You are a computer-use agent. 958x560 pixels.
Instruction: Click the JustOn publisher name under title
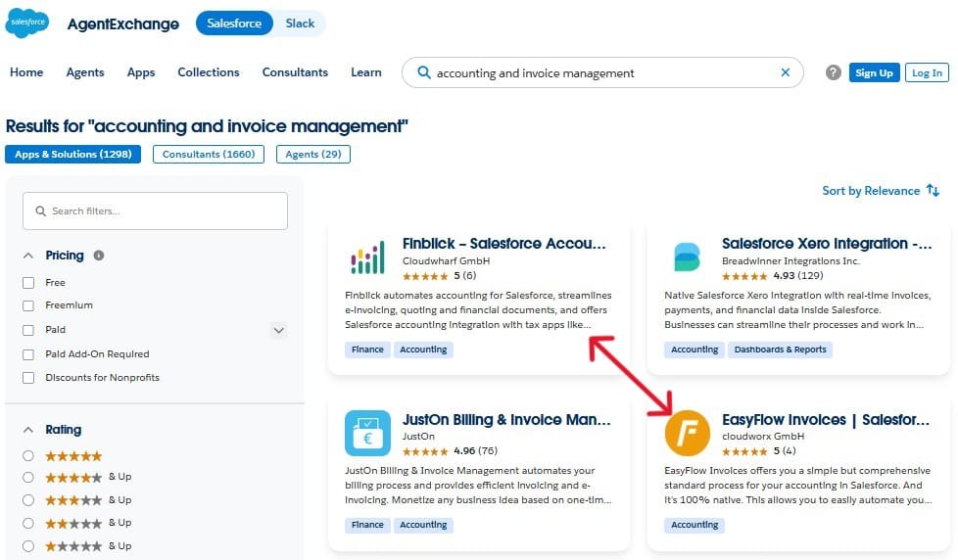point(418,436)
